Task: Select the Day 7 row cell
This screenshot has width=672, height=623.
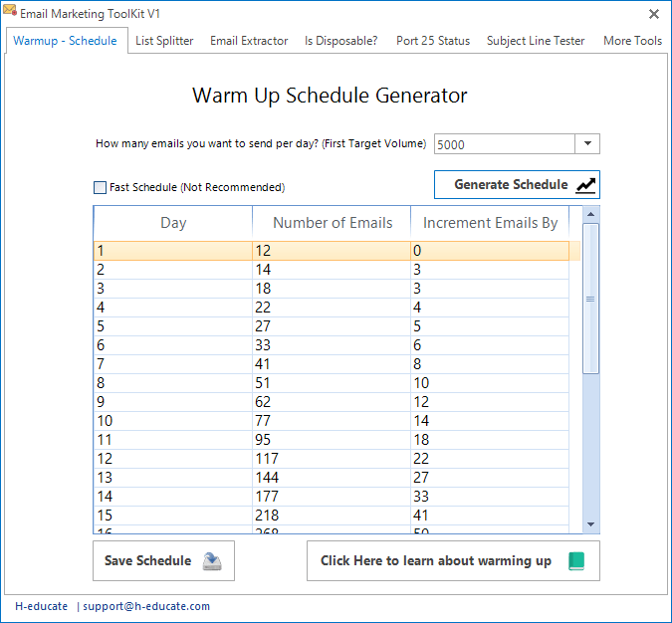Action: click(x=173, y=364)
